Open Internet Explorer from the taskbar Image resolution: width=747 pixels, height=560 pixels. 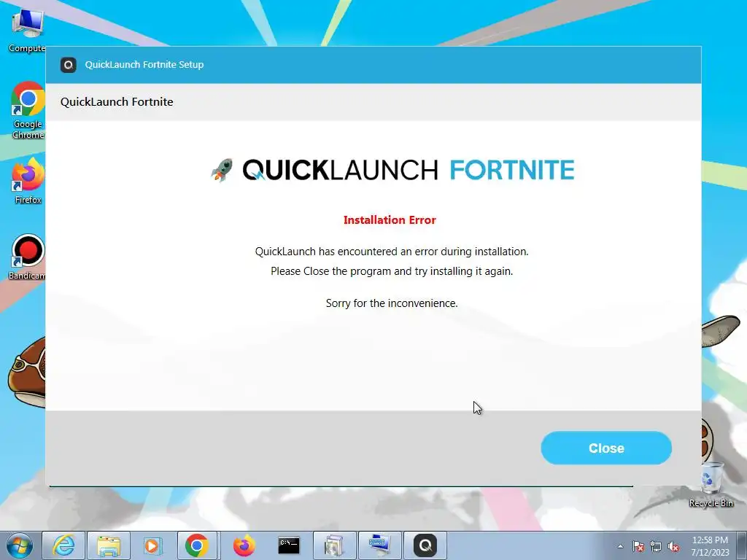63,545
